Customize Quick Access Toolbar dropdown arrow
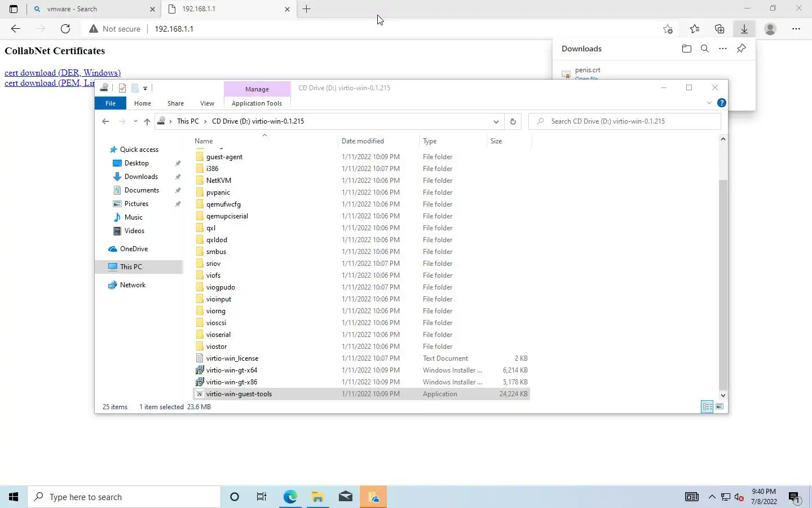 [145, 88]
